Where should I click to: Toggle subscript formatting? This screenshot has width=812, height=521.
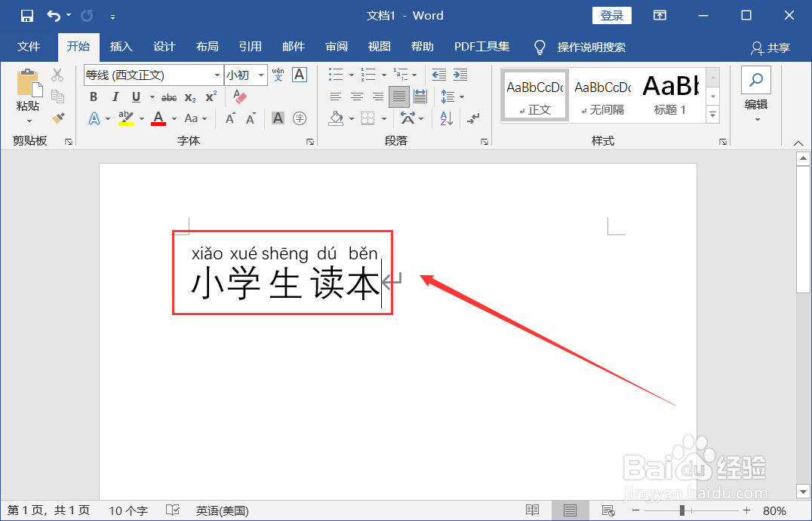[189, 97]
